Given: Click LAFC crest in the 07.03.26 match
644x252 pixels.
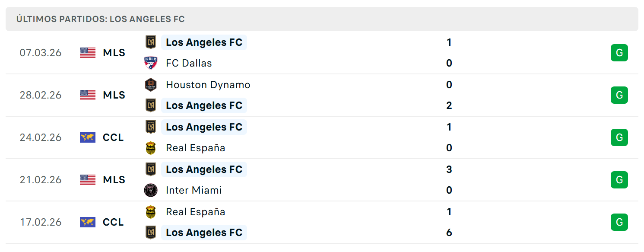Looking at the screenshot, I should [151, 42].
